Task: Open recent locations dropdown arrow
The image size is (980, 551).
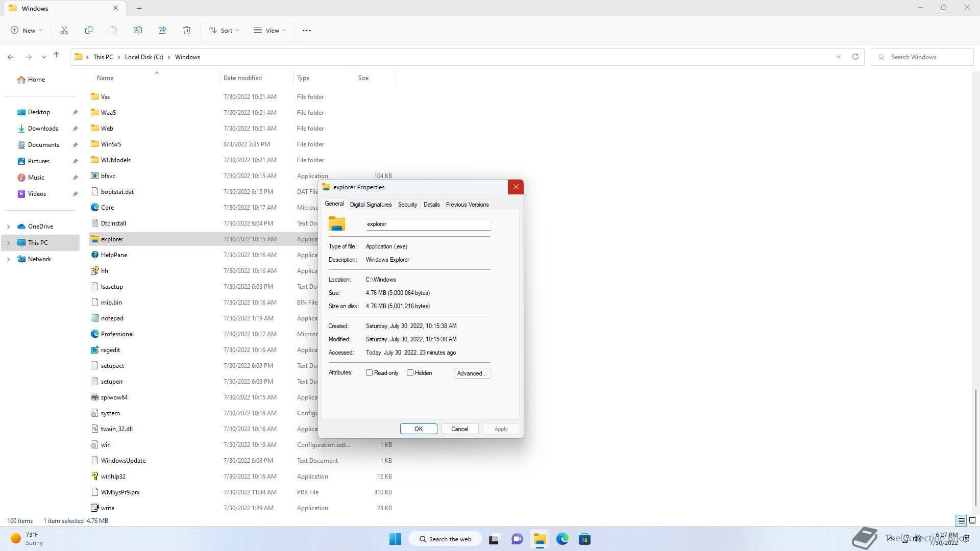Action: tap(44, 57)
